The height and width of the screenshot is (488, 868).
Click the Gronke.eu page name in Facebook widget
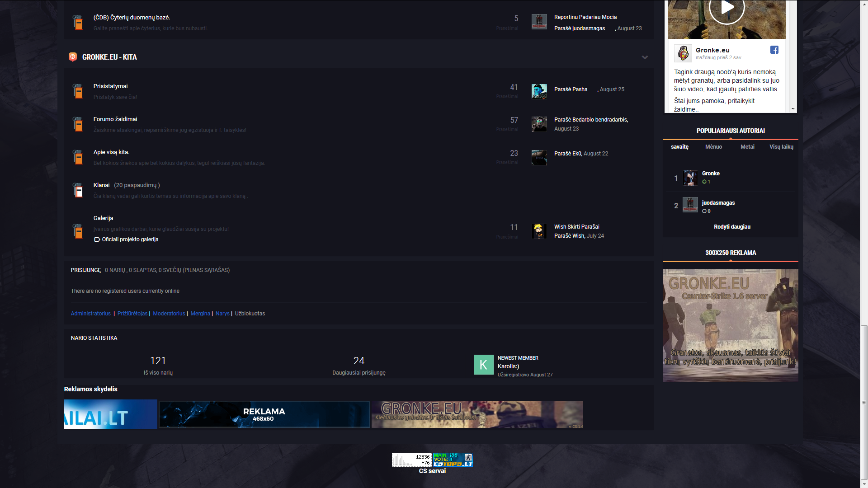click(712, 50)
